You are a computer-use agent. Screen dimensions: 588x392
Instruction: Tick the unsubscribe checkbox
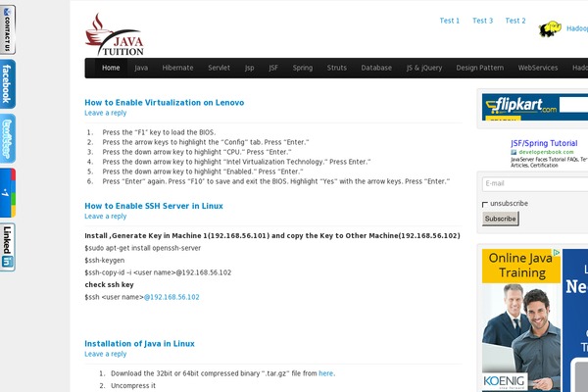point(484,204)
